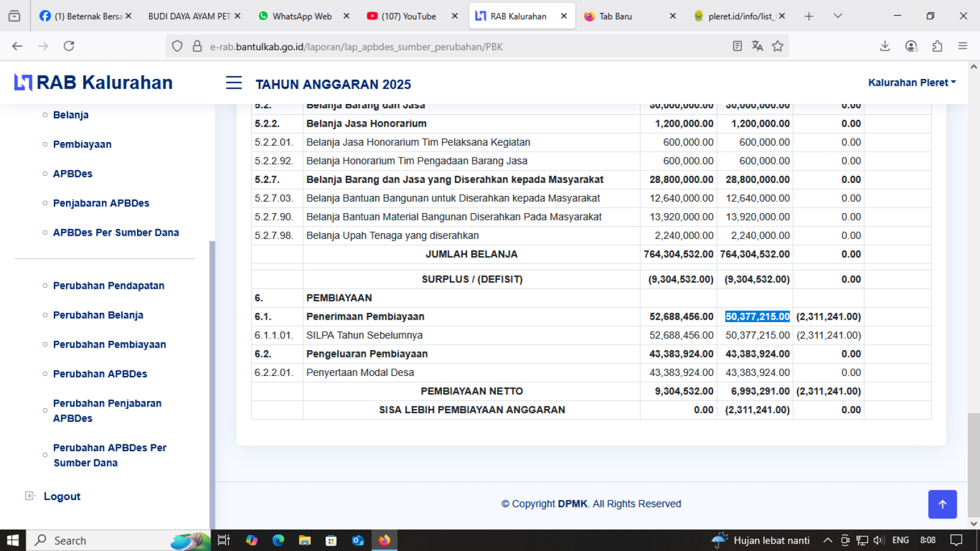The width and height of the screenshot is (980, 551).
Task: Open Perubahan Belanja in sidebar
Action: coord(98,315)
